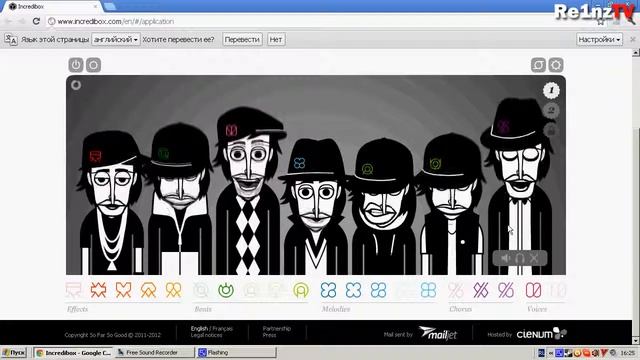
Task: Select the magenta Voices icon
Action: pos(533,290)
